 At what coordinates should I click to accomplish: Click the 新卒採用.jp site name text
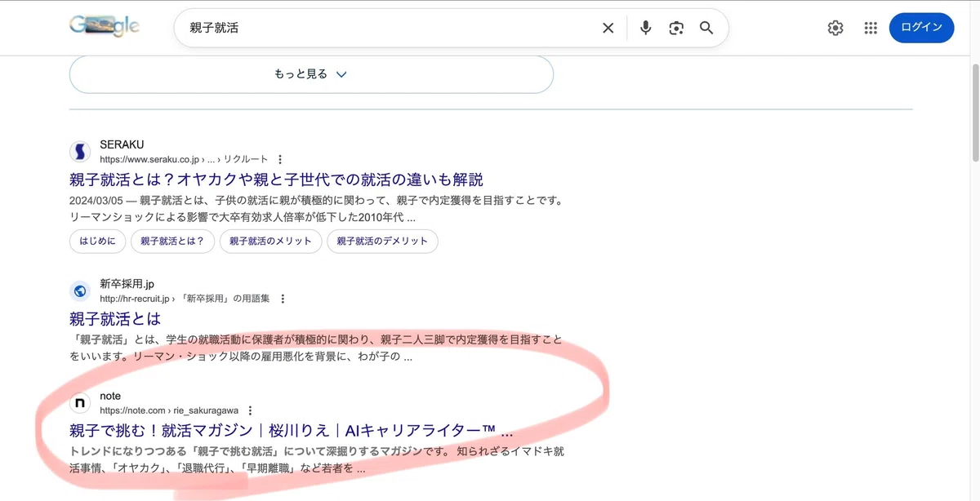click(127, 284)
